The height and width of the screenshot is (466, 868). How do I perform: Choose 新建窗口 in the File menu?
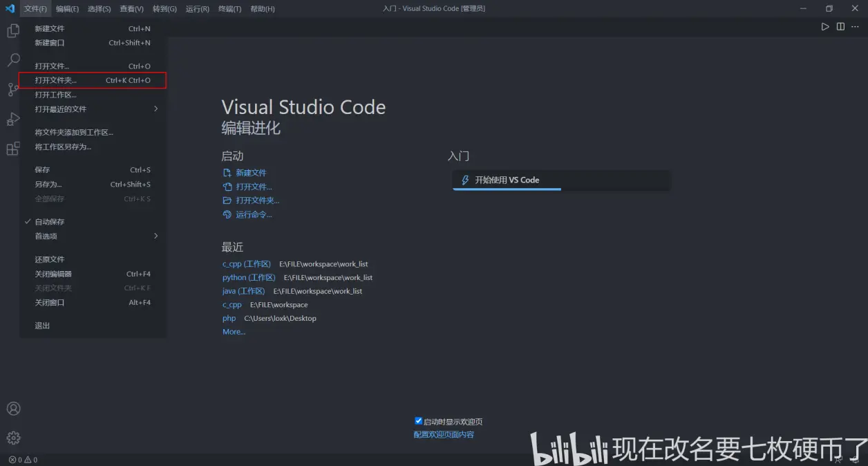pyautogui.click(x=93, y=43)
